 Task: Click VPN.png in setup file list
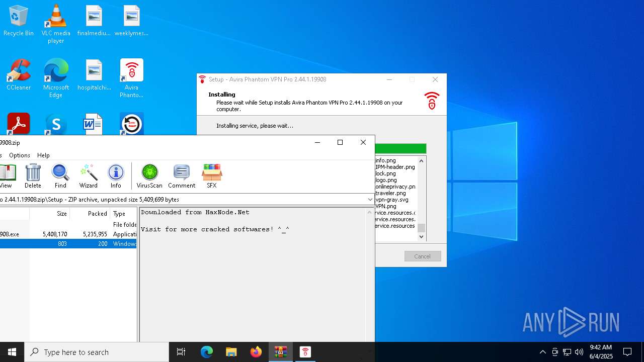pyautogui.click(x=386, y=206)
